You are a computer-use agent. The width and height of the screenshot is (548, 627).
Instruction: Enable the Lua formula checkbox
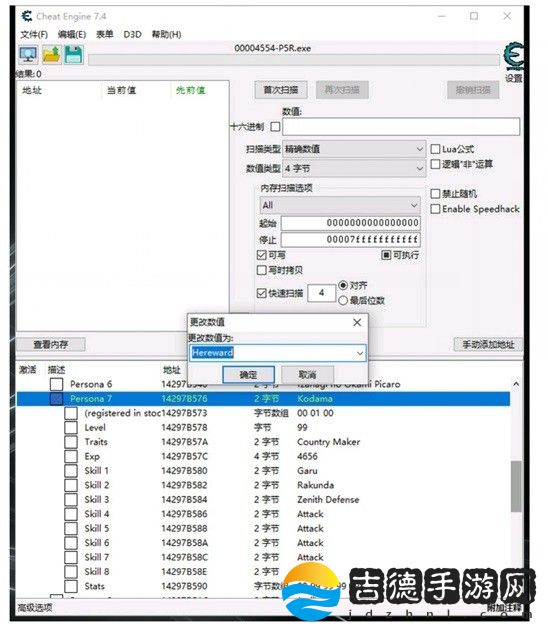435,149
